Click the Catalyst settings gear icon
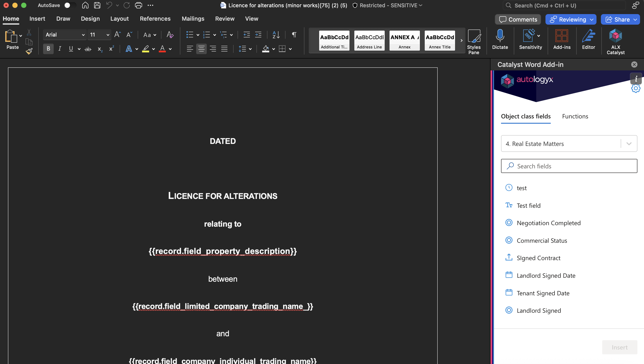 pyautogui.click(x=635, y=88)
